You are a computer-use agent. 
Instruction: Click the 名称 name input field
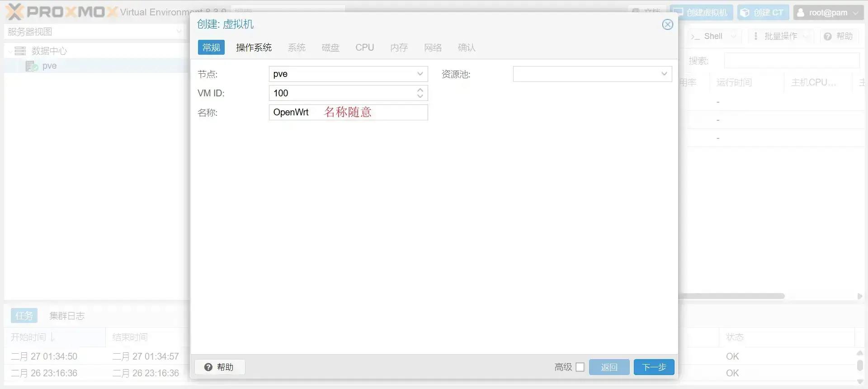click(348, 112)
